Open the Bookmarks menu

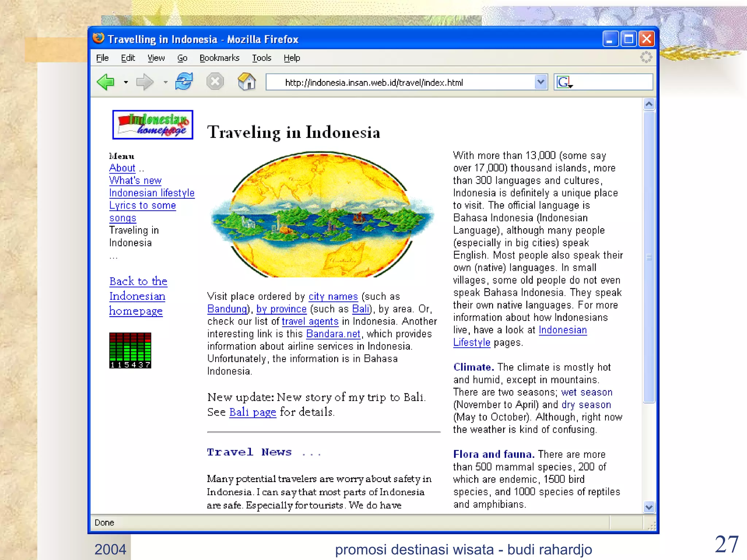pyautogui.click(x=219, y=58)
